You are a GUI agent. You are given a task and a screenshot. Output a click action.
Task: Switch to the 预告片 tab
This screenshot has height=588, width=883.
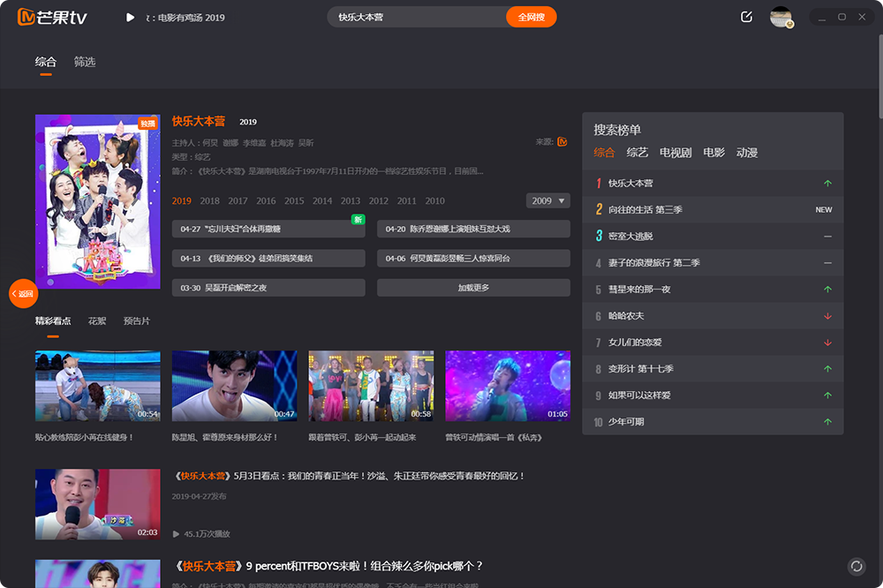tap(137, 321)
